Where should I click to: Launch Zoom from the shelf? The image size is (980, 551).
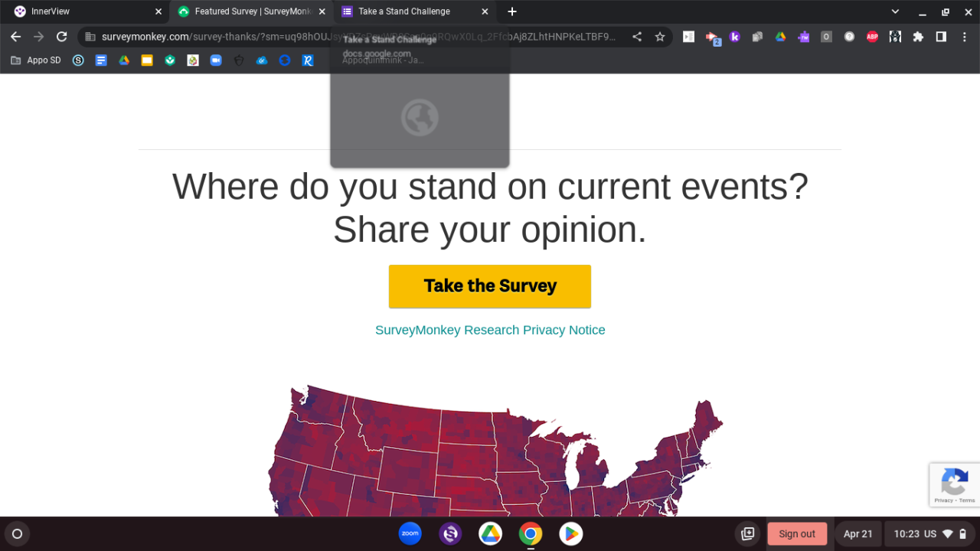[x=410, y=533]
